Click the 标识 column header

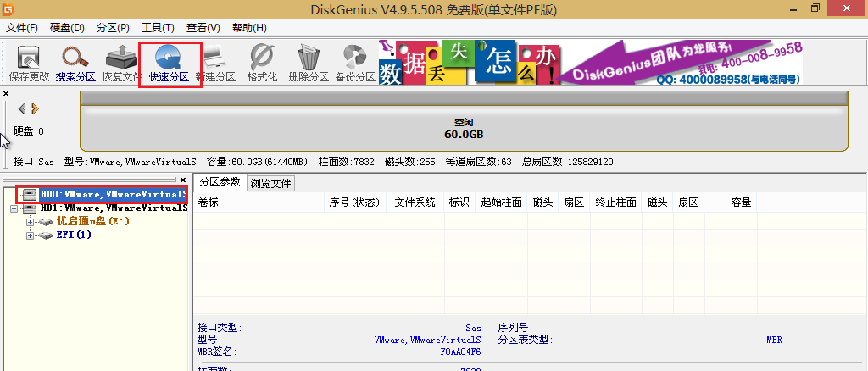pyautogui.click(x=459, y=203)
